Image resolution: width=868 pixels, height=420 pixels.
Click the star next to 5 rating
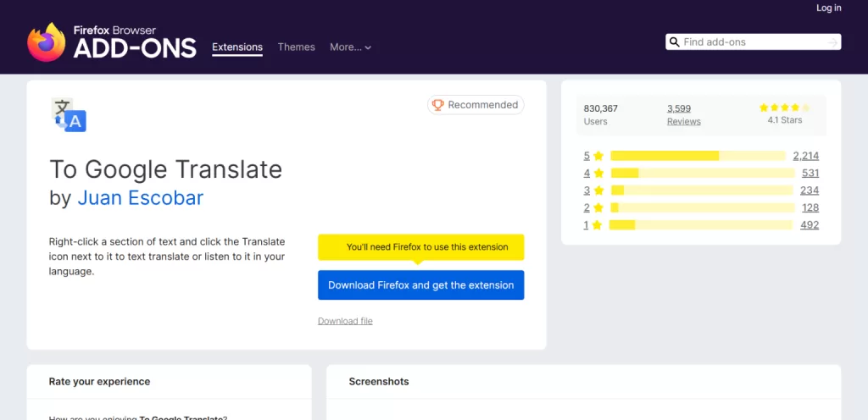(598, 156)
